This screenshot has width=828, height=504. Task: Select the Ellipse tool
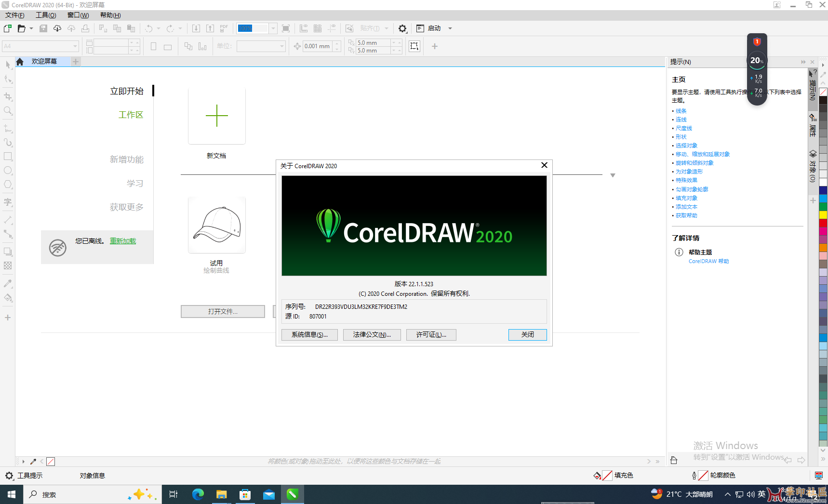tap(8, 171)
